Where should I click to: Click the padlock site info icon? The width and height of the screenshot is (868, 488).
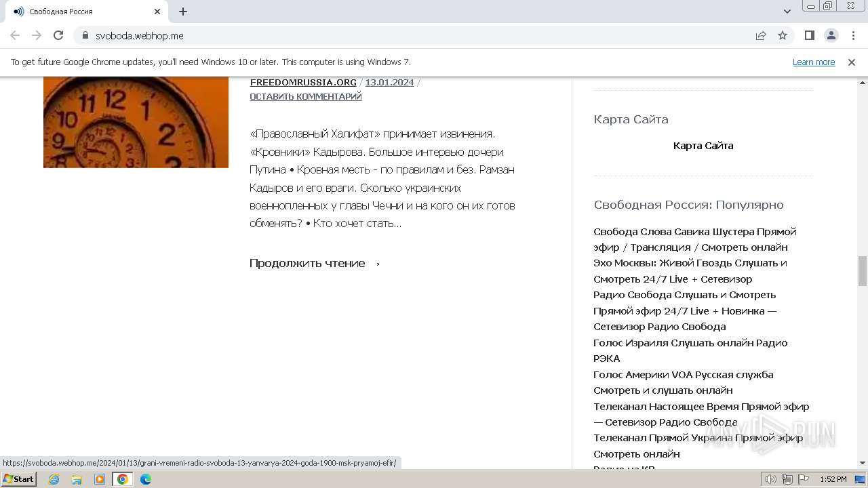[x=85, y=35]
